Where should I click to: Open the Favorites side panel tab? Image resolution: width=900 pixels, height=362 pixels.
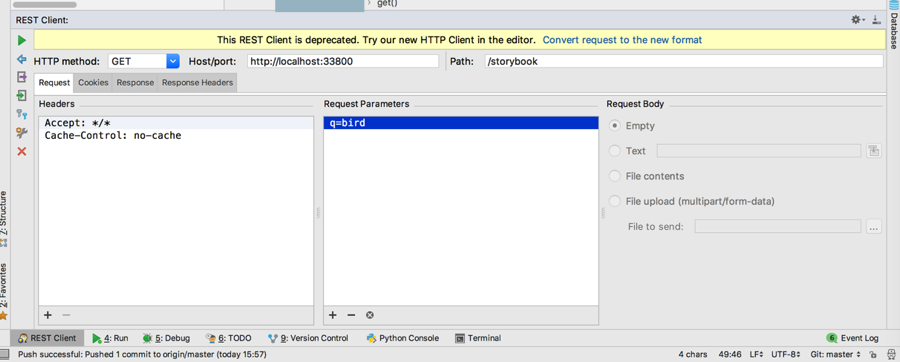tap(4, 291)
